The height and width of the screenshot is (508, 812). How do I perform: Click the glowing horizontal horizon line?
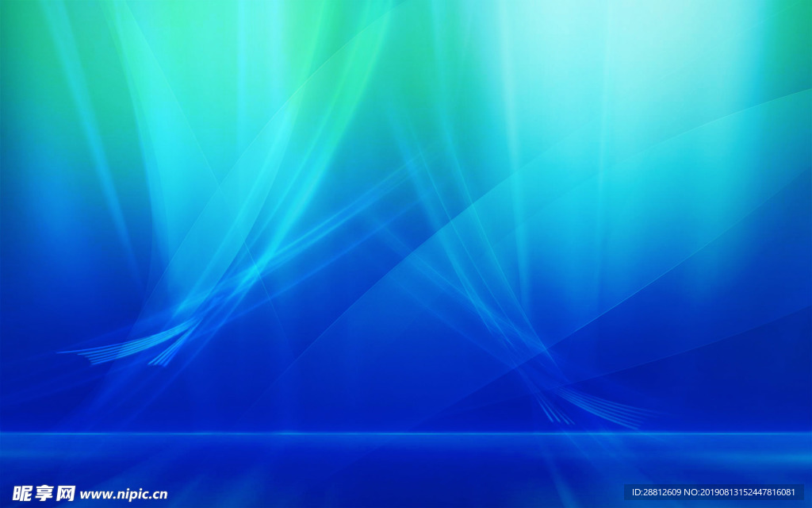tap(406, 433)
